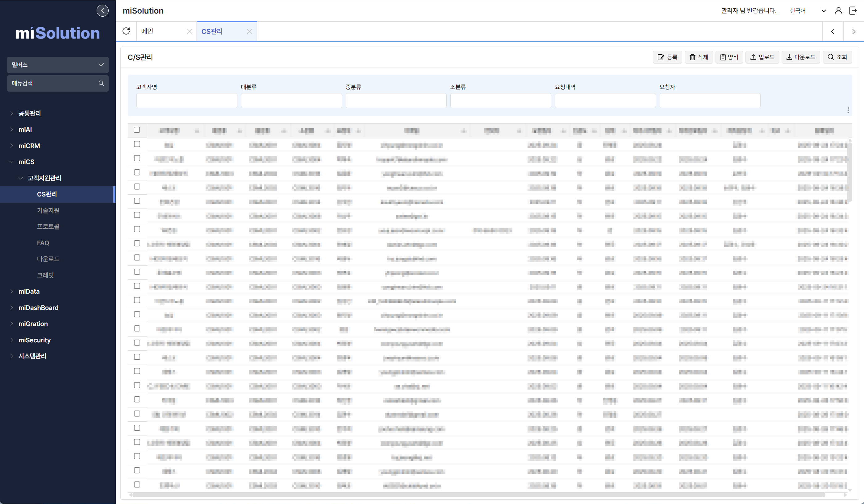Check the first table row checkbox
Screen dimensions: 864x504
click(x=137, y=144)
